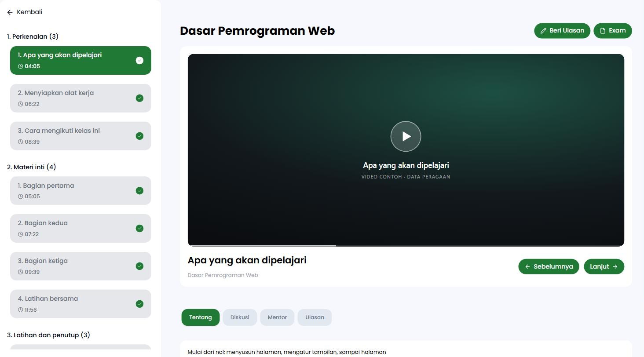This screenshot has height=357, width=644.
Task: Click section heading "2. Materi inti (4)"
Action: [x=32, y=167]
